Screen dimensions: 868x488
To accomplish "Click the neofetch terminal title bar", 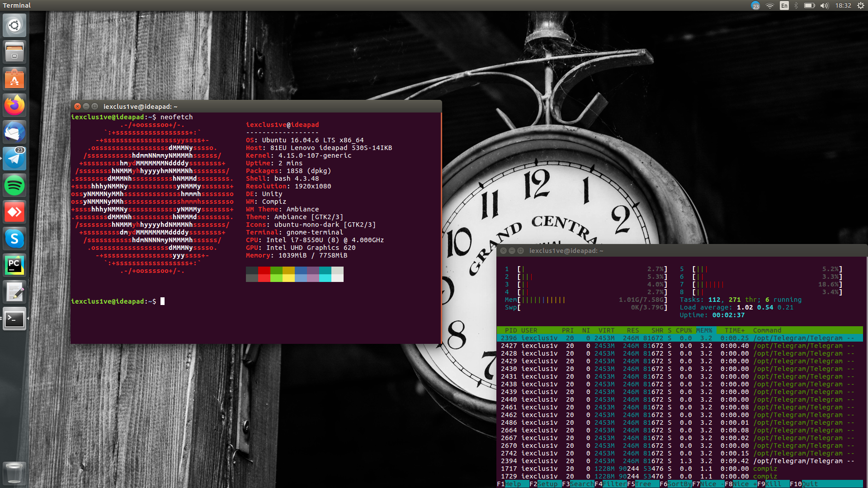I will (x=256, y=106).
